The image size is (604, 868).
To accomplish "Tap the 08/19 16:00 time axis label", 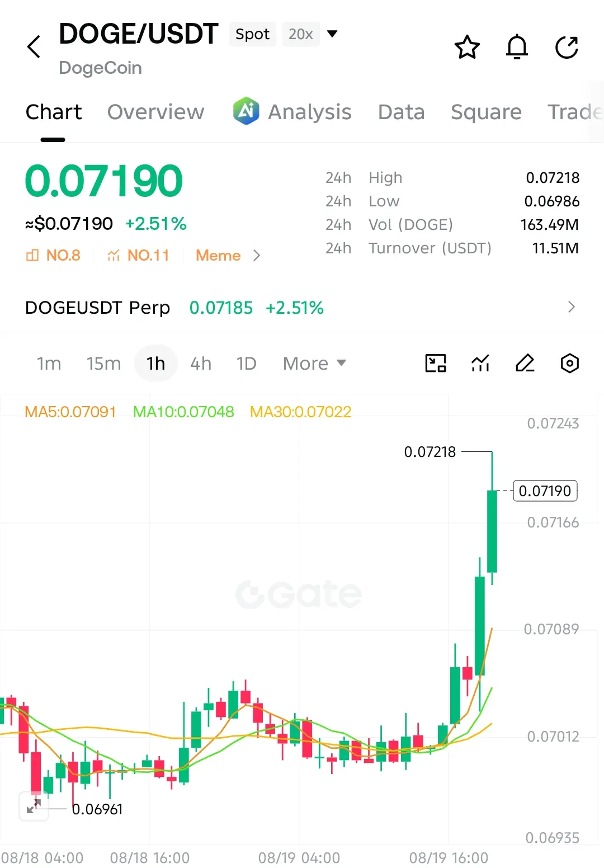I will coord(449,858).
